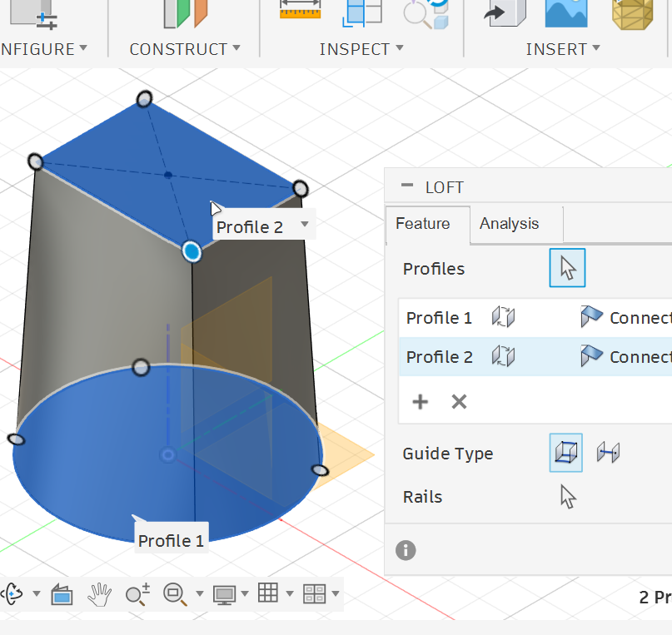The width and height of the screenshot is (672, 635).
Task: Click the Insert Canvas image icon
Action: pos(566,12)
